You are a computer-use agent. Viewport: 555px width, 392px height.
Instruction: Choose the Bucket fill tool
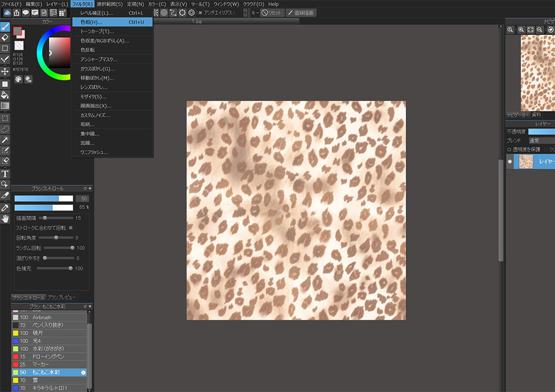pos(5,95)
